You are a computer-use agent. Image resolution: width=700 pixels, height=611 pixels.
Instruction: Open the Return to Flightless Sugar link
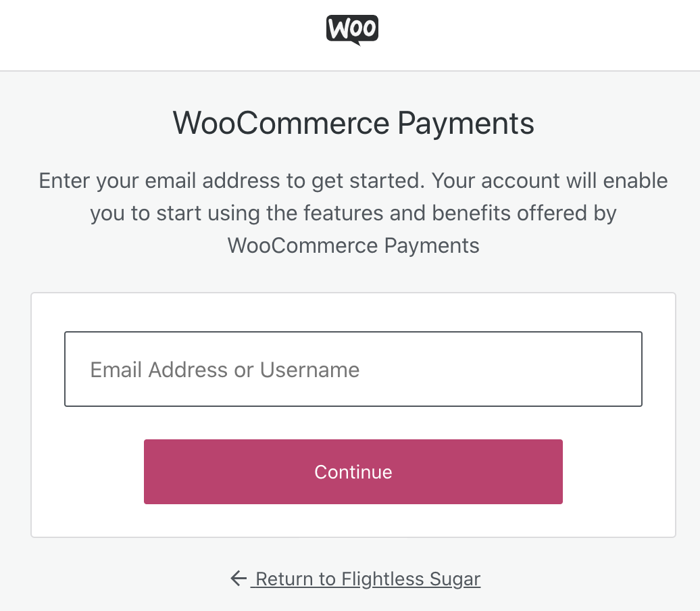point(365,579)
